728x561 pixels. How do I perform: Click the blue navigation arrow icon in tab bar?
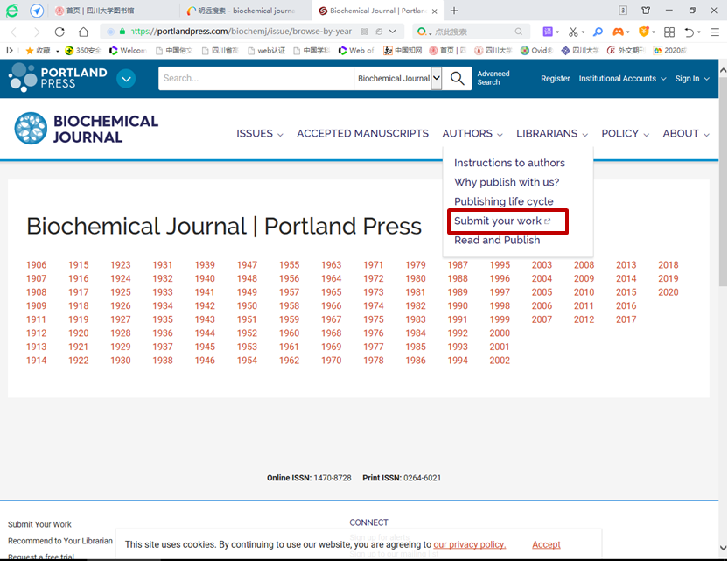point(37,11)
